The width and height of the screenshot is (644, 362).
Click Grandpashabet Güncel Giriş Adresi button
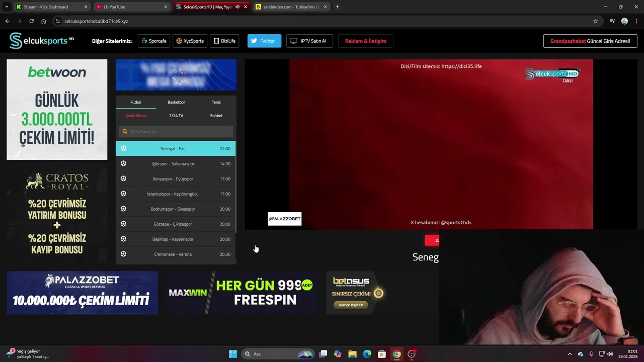tap(590, 41)
